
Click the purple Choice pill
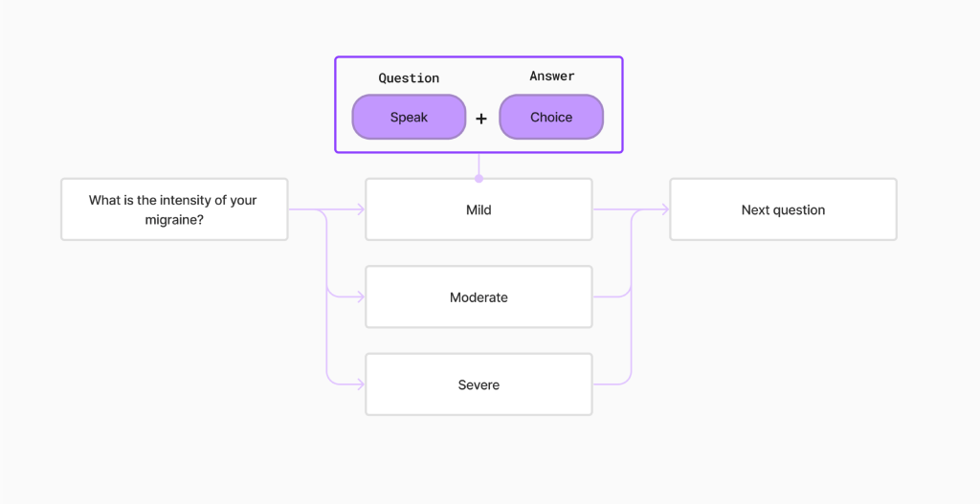pos(551,118)
